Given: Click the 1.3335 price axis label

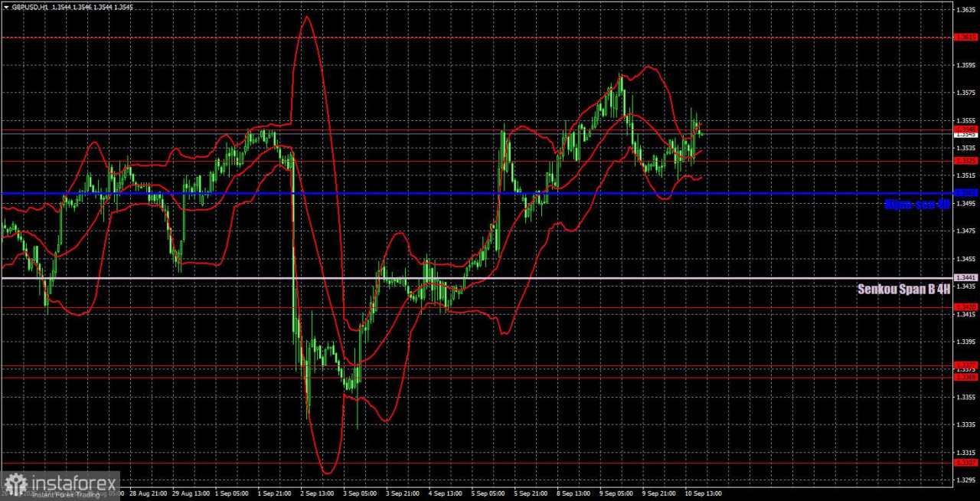Looking at the screenshot, I should pos(965,424).
